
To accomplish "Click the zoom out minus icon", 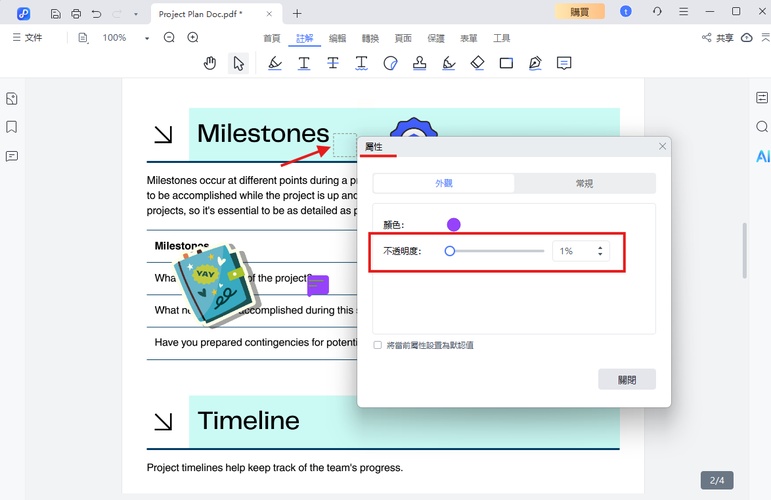I will 169,37.
